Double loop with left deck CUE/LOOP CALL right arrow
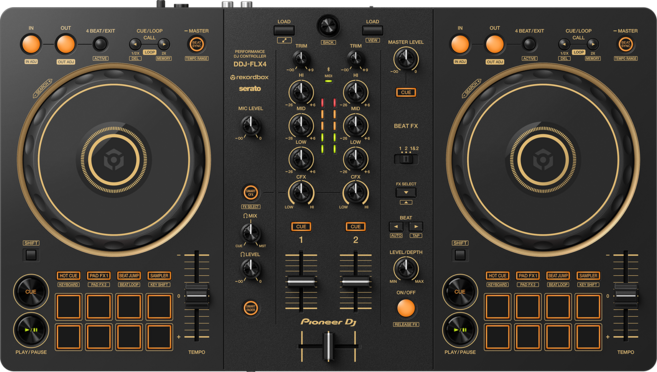This screenshot has width=657, height=372. pos(164,44)
